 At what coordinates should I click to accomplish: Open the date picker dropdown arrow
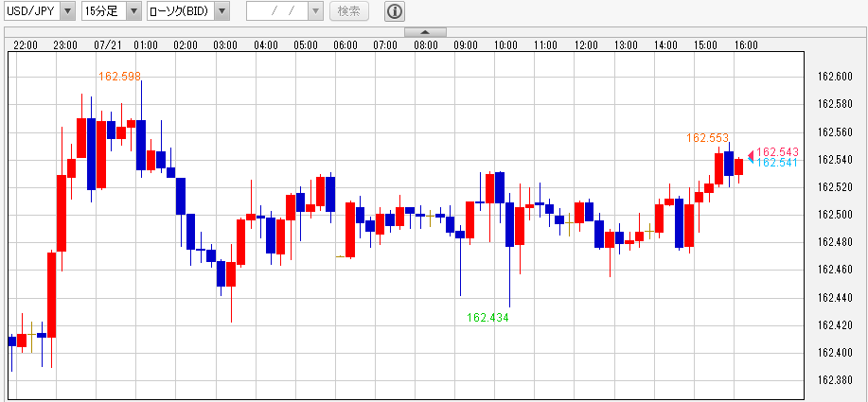click(x=315, y=11)
